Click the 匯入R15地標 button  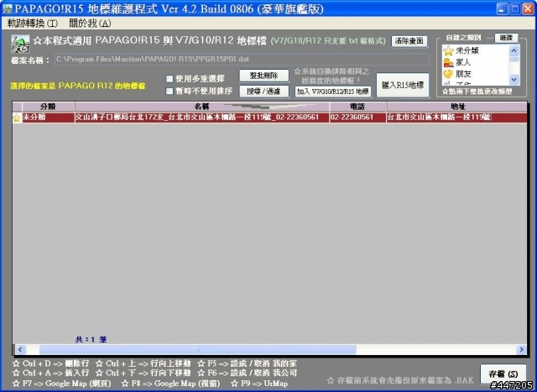(x=403, y=86)
